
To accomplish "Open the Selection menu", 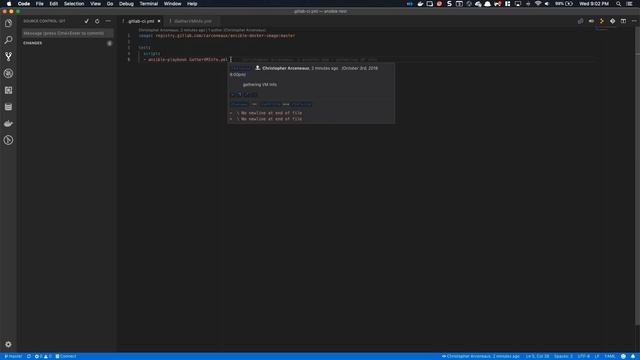I will [x=74, y=4].
